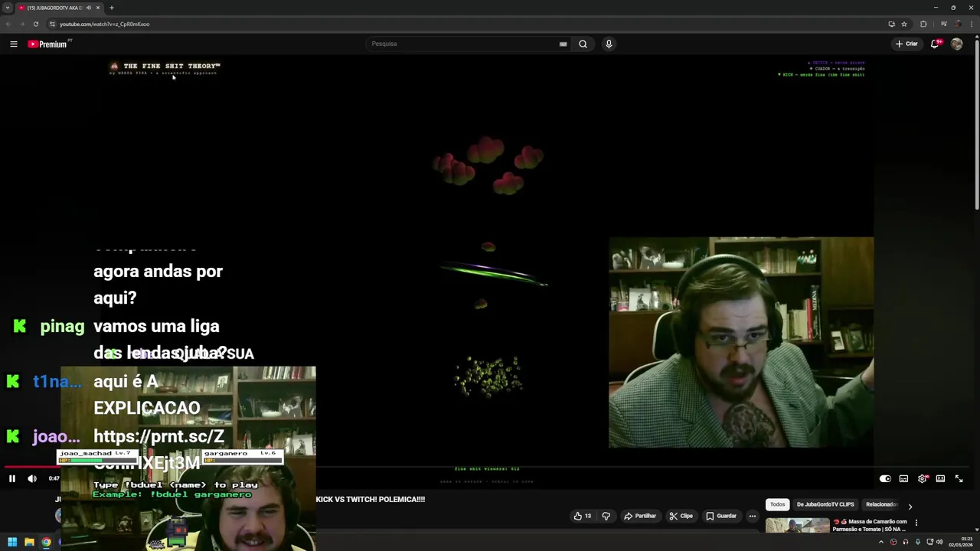Go to YouTube Premium home logo
The width and height of the screenshot is (980, 551).
coord(49,44)
